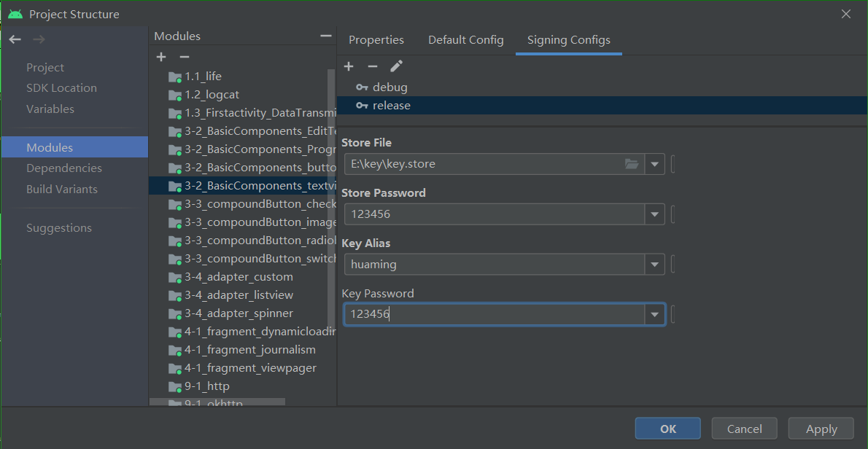Expand the Store File dropdown arrow
This screenshot has height=449, width=868.
tap(654, 164)
